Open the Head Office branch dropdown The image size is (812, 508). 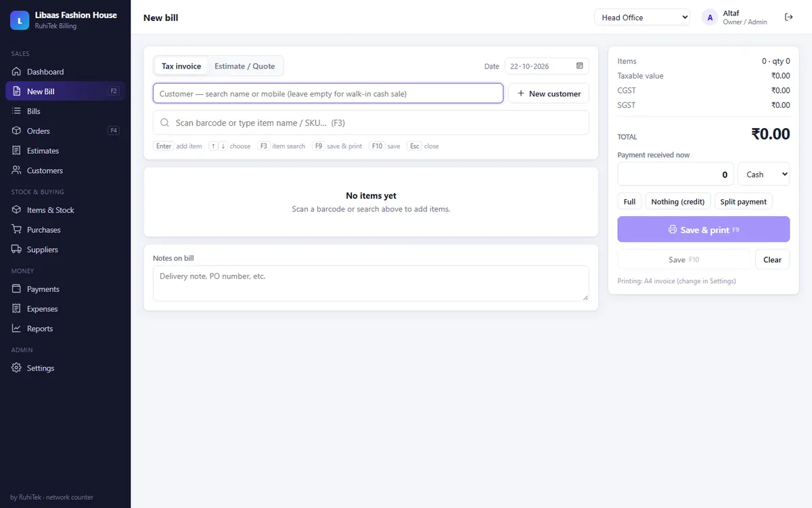pyautogui.click(x=642, y=18)
